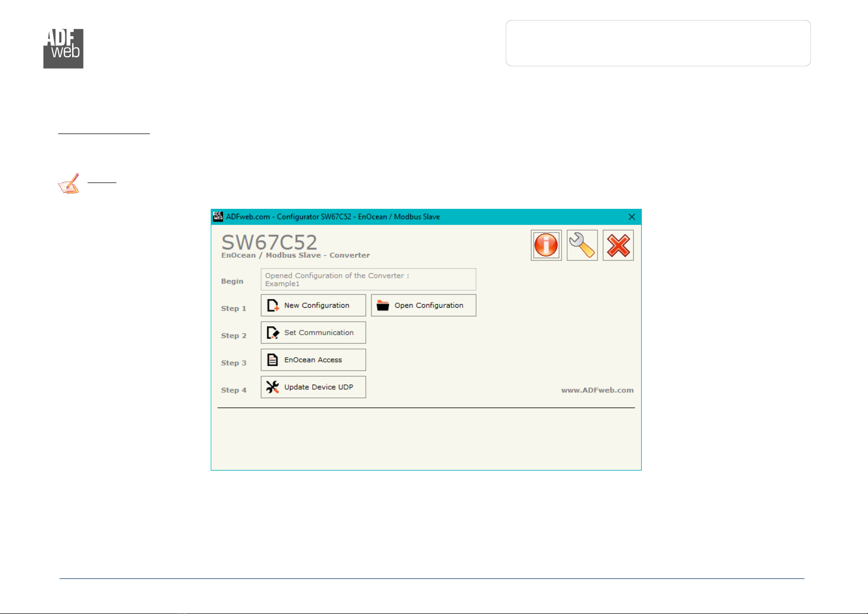Click the Step 1 label
This screenshot has width=868, height=614.
(234, 308)
